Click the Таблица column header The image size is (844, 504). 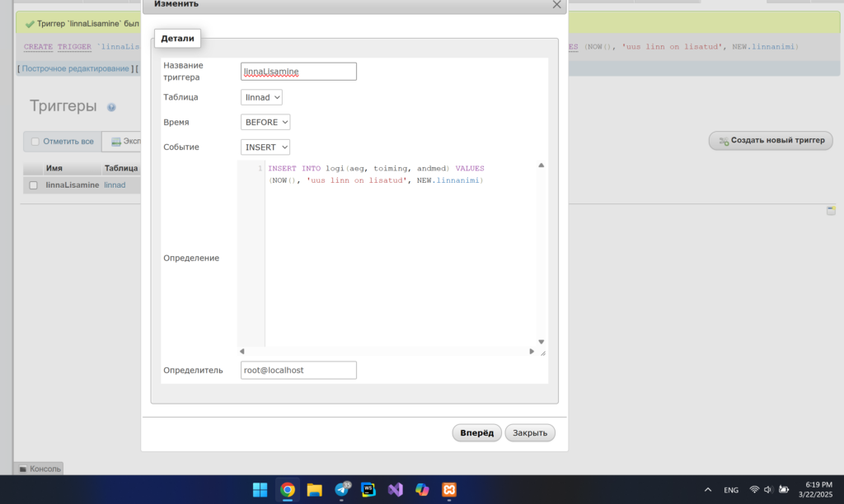121,168
